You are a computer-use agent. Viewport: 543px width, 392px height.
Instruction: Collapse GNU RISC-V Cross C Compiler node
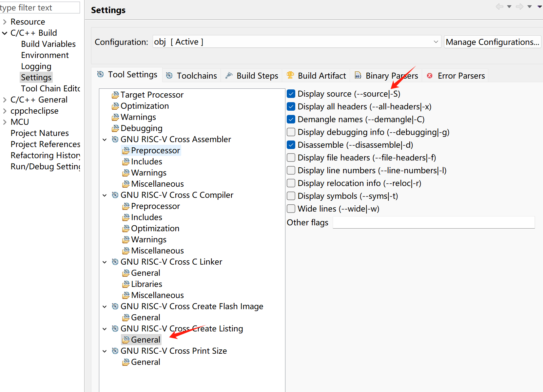[x=105, y=196]
